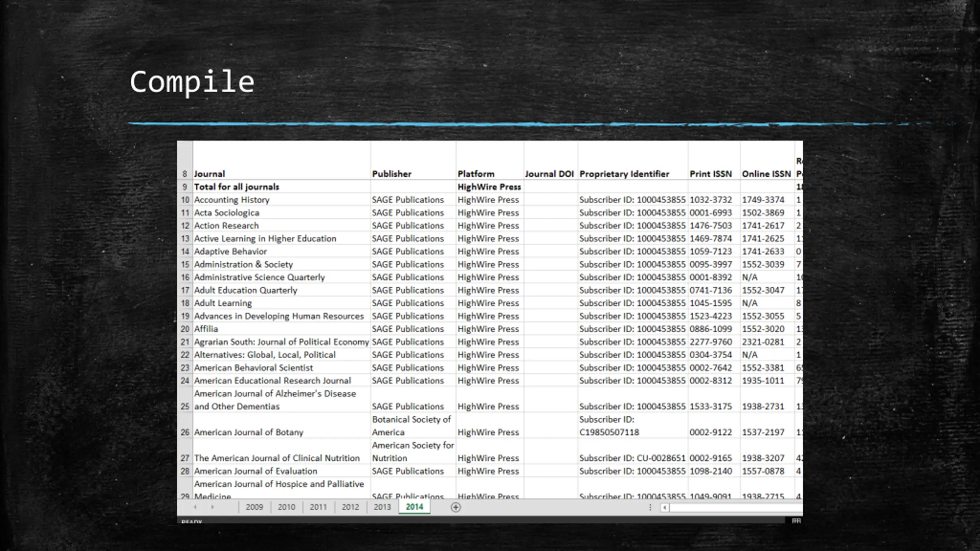
Task: Click the tab bar split handle dots
Action: 650,507
